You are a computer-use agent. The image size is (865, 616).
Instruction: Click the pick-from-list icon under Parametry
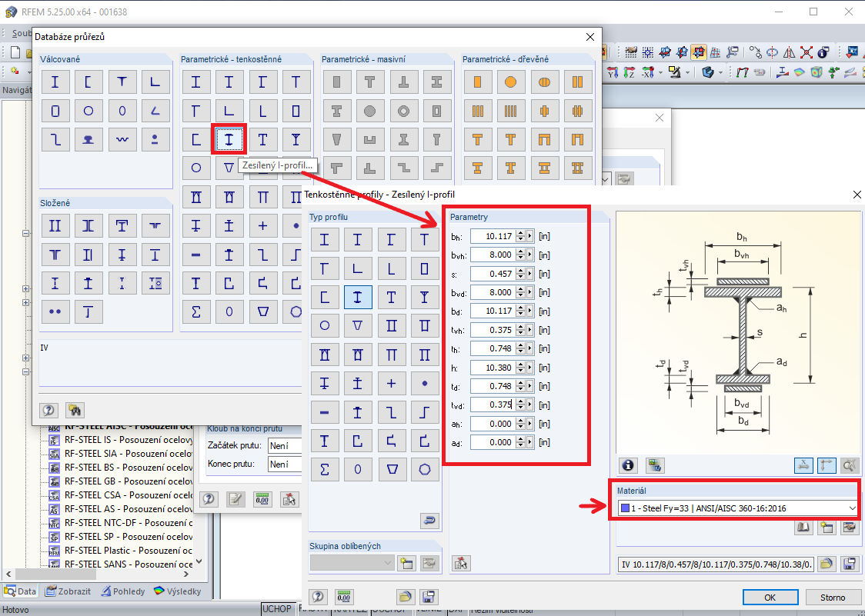pyautogui.click(x=461, y=563)
